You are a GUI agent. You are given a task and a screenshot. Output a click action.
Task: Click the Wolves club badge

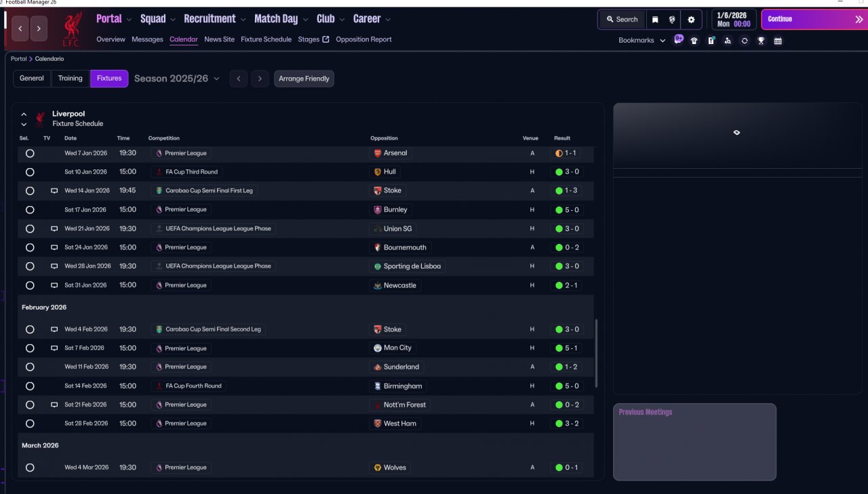(x=378, y=468)
